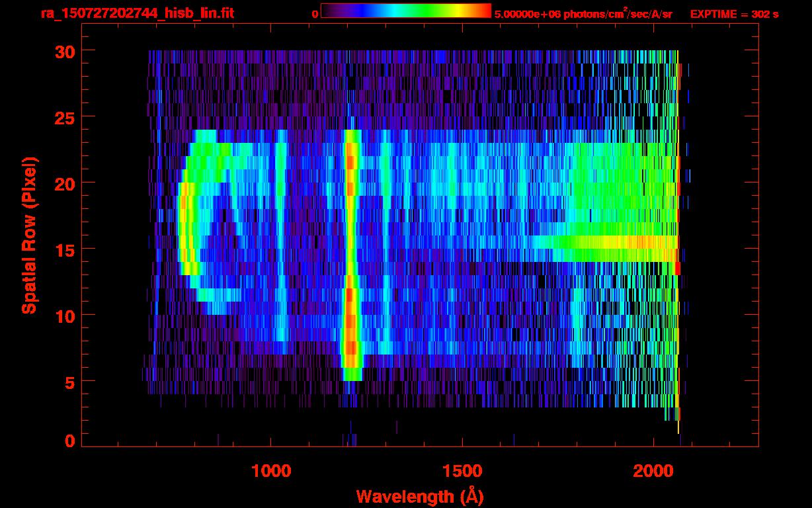This screenshot has width=812, height=508.
Task: Click the bright vertical emission line near 1200 Å
Action: point(351,251)
